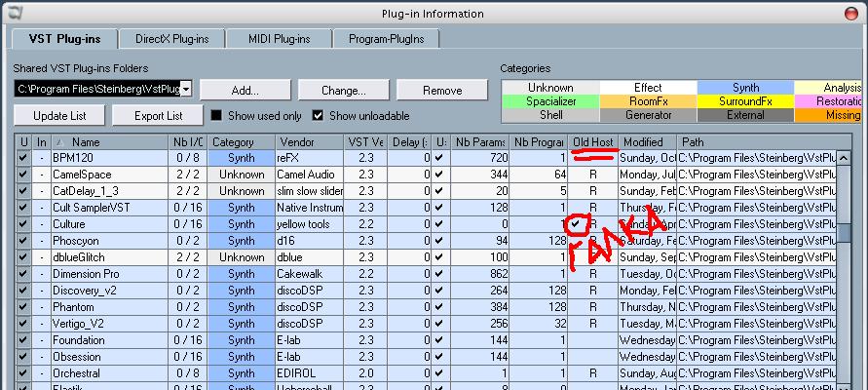Click the reFX vendor cell

(310, 158)
